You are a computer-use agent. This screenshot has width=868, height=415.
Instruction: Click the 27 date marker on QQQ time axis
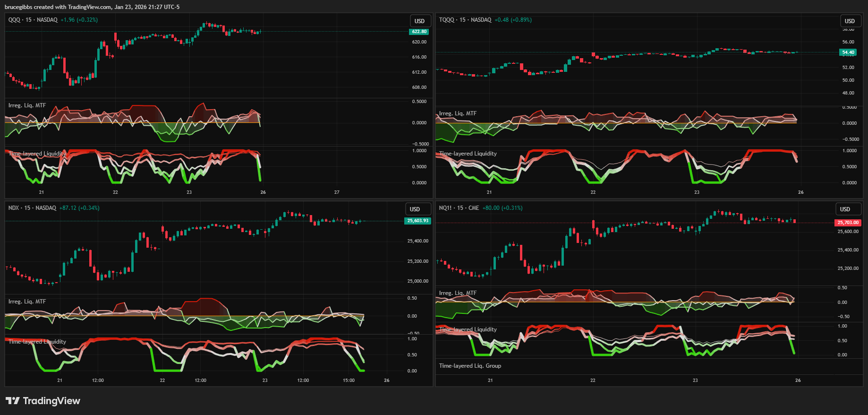click(337, 192)
